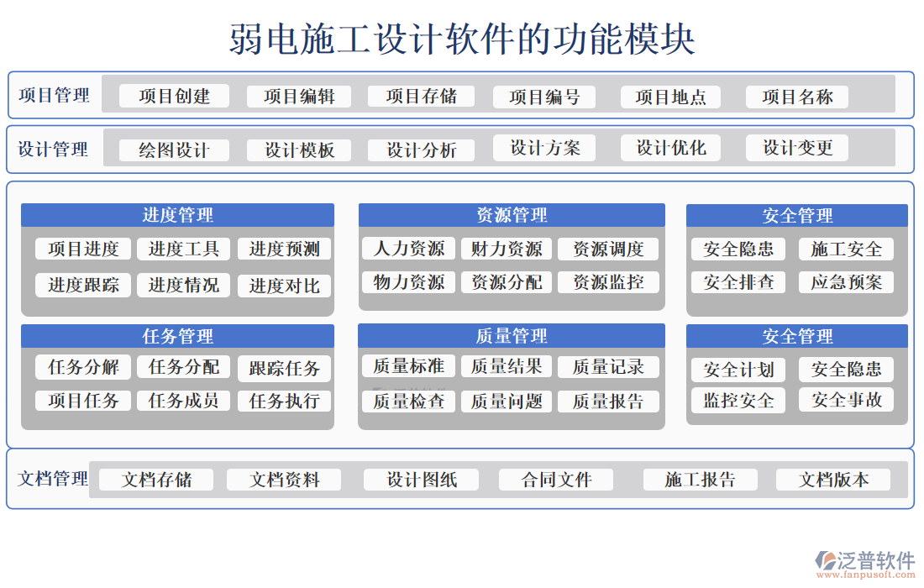Open 人力资源 under 资源管理
Viewport: 924px width, 588px height.
[407, 248]
